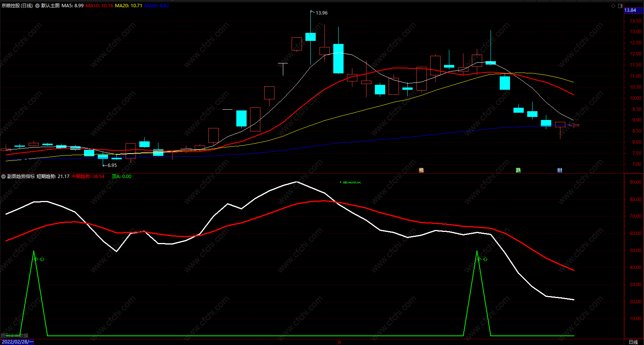Click the 短期趋势: 21.17 value
This screenshot has width=644, height=345.
[x=53, y=177]
